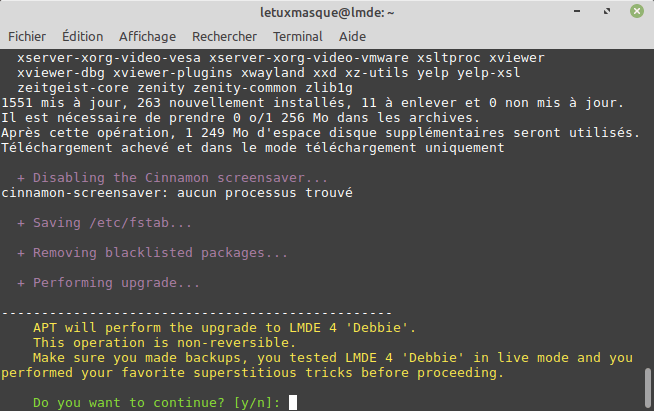Click the empty scrollbar track above the thumb
Viewport: 654px width, 411px height.
tap(647, 200)
